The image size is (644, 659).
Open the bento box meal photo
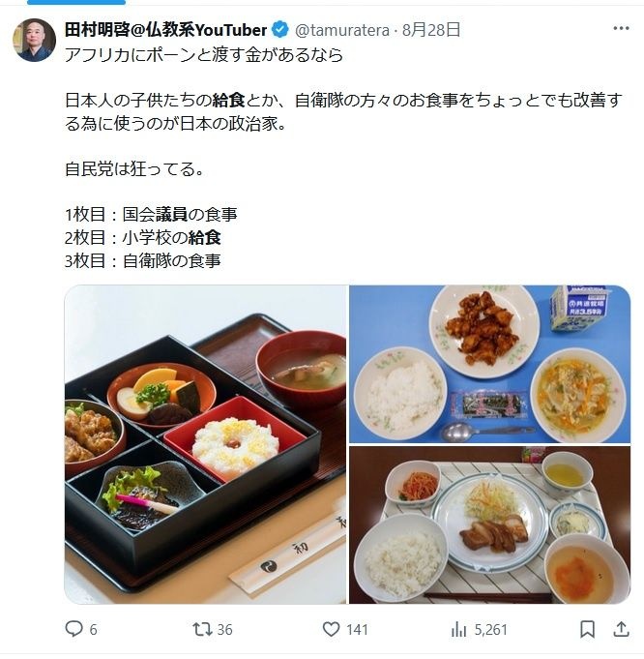205,445
